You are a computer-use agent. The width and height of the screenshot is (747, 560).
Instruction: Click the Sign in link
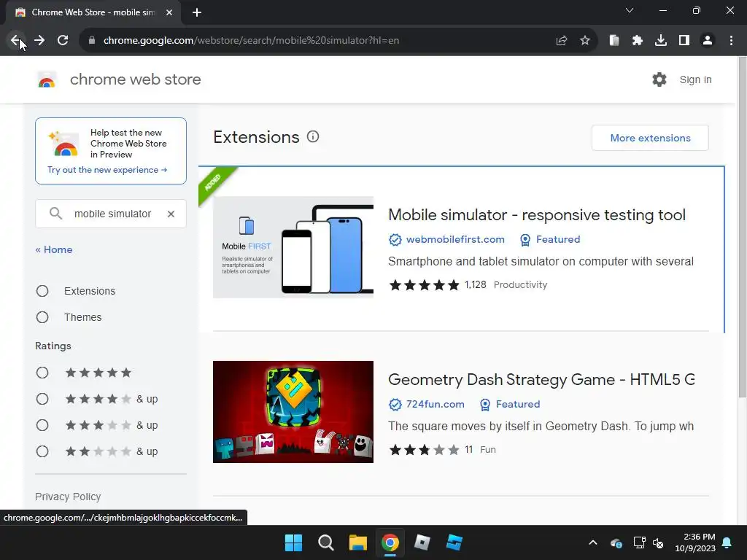[x=695, y=79]
